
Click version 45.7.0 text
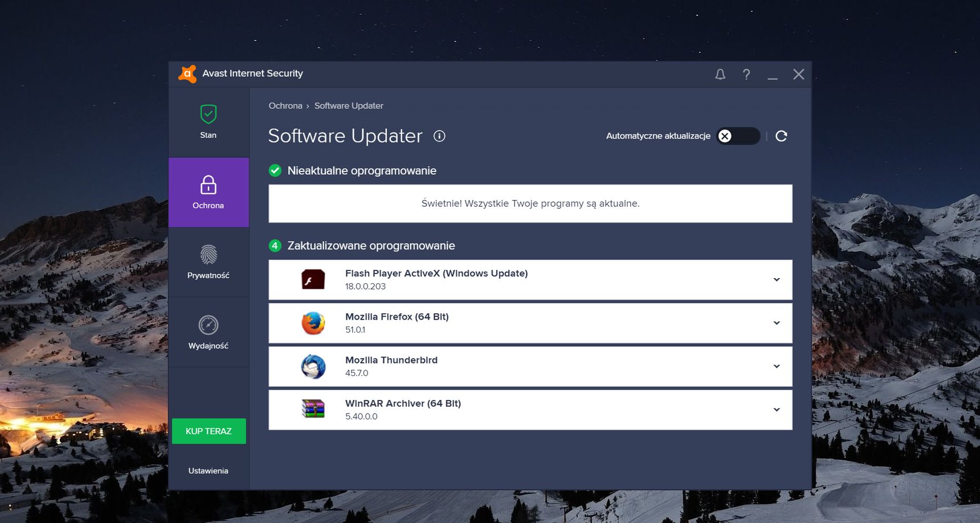(357, 373)
